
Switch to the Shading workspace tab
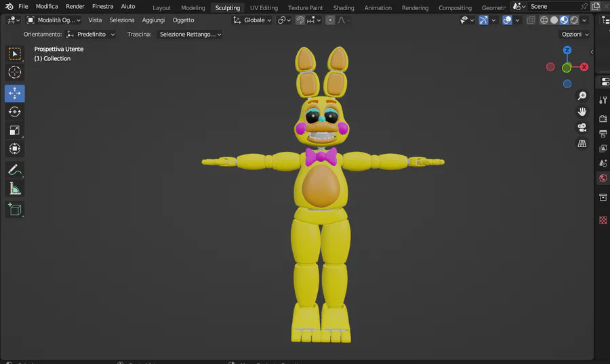coord(344,7)
